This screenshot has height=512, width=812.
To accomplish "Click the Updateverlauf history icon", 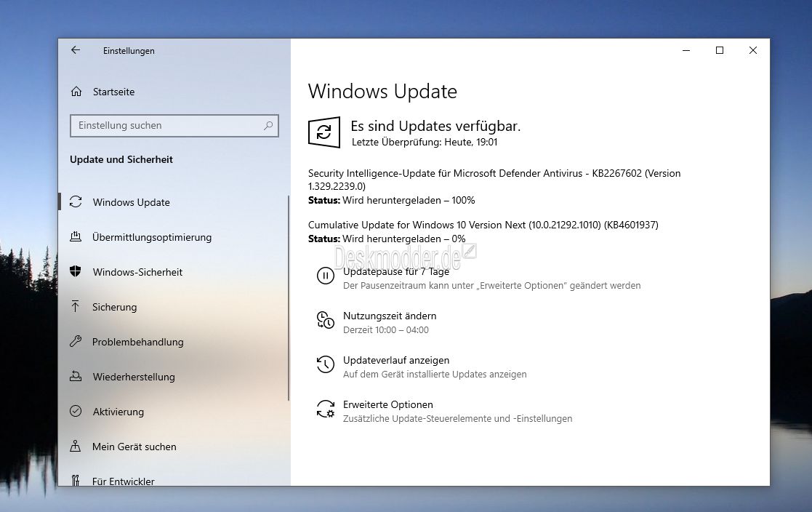I will pyautogui.click(x=325, y=364).
